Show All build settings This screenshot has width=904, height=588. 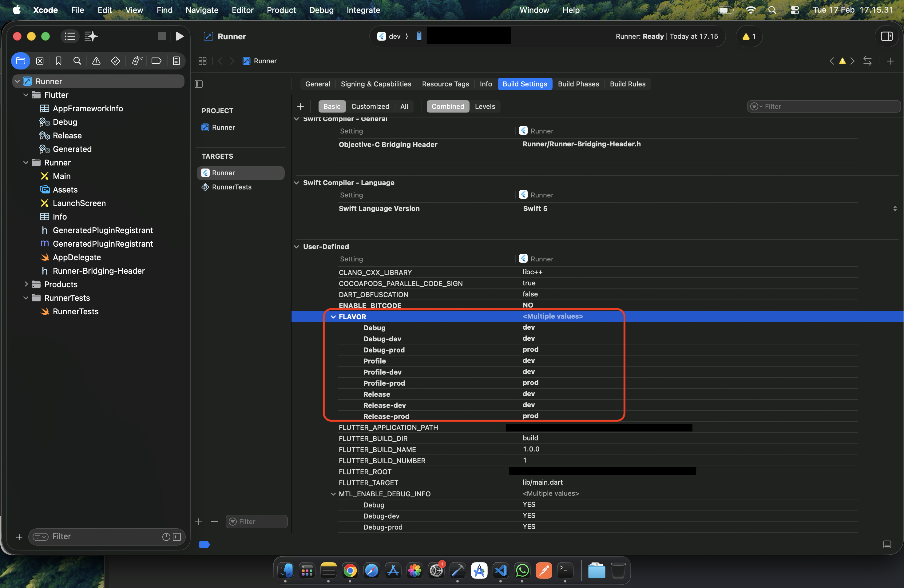click(404, 106)
